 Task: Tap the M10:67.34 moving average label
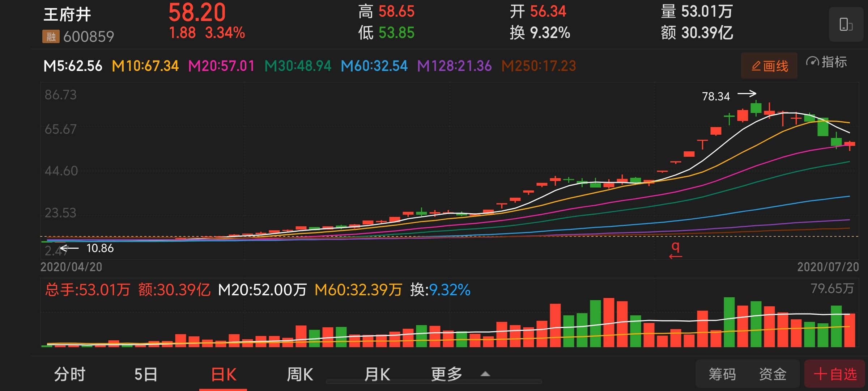(x=145, y=66)
